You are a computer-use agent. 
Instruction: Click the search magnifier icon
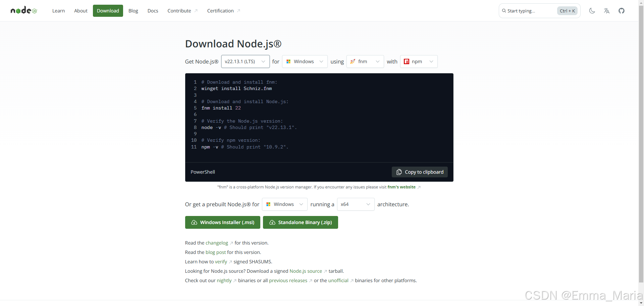click(504, 11)
